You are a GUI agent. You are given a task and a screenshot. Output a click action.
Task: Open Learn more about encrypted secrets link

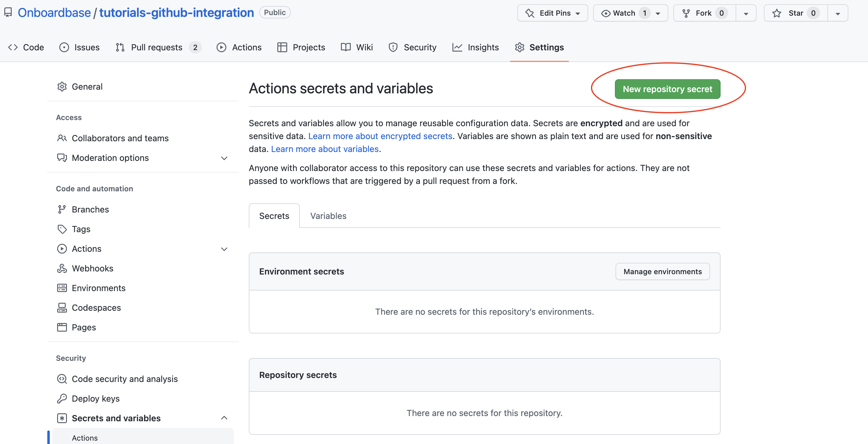pyautogui.click(x=380, y=136)
